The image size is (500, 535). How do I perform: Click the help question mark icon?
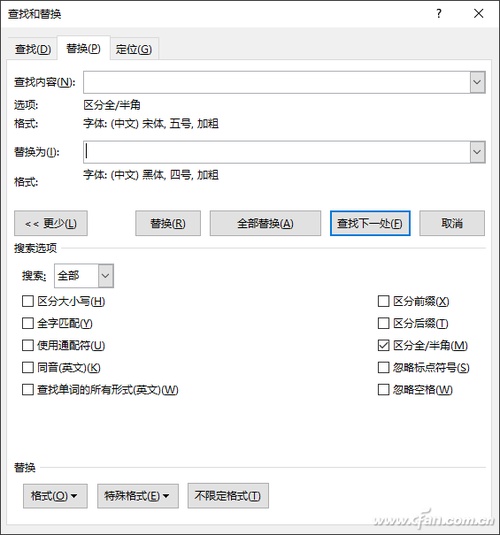coord(439,14)
